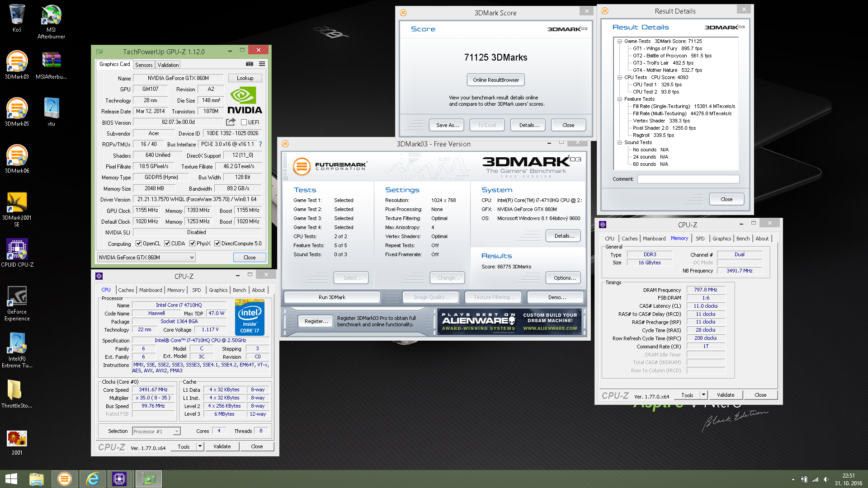The image size is (868, 488).
Task: Open the MSI Afterburner desktop shortcut
Action: pos(51,21)
